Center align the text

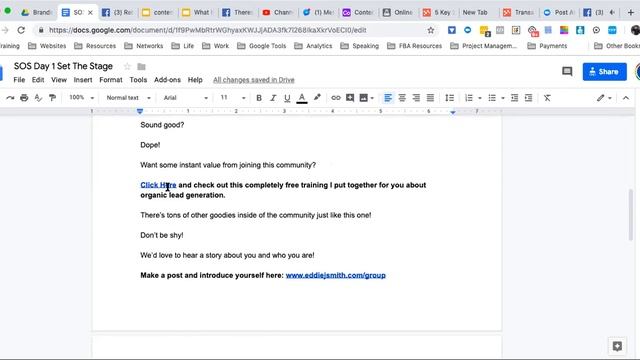402,98
